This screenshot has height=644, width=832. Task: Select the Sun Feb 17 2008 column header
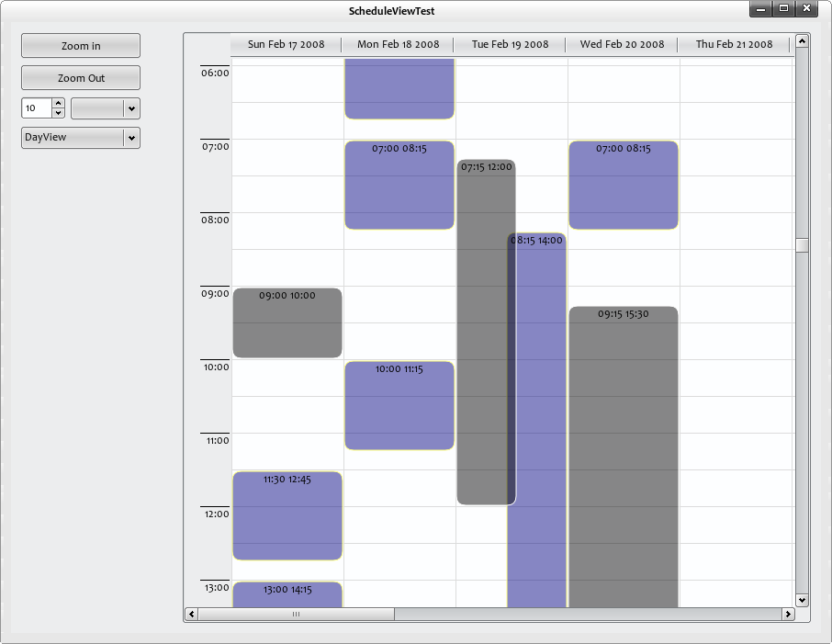pos(286,45)
